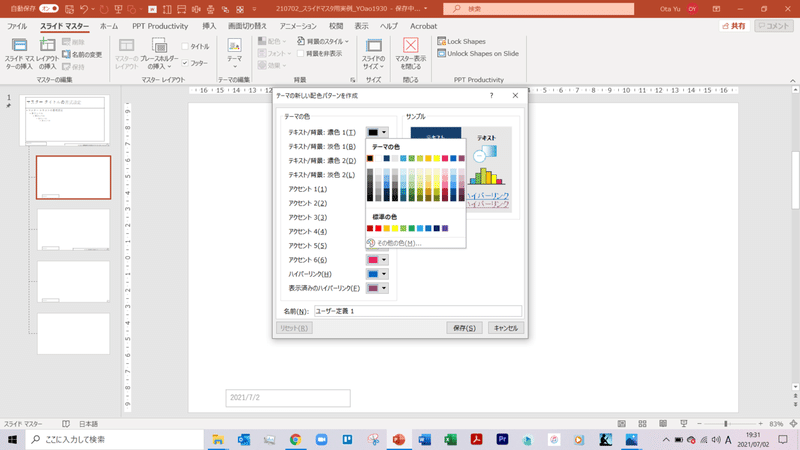The width and height of the screenshot is (800, 450).
Task: Enable the タイトル checkbox
Action: coord(185,46)
